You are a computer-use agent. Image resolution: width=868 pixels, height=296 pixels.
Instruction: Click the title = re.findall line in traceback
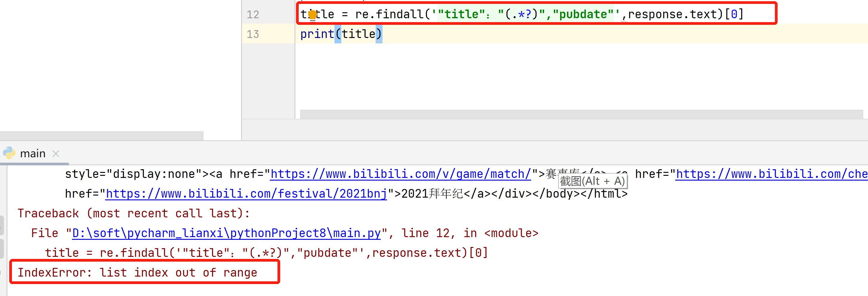(x=266, y=253)
